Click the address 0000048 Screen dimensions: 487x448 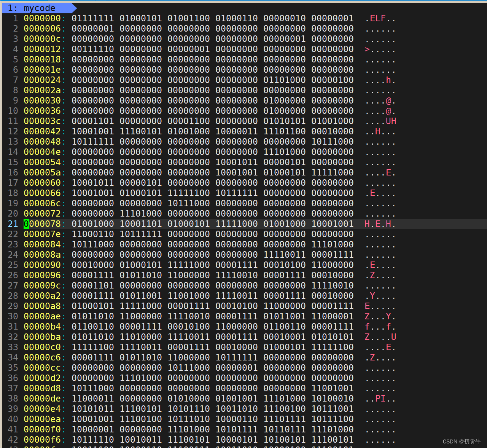pos(42,142)
